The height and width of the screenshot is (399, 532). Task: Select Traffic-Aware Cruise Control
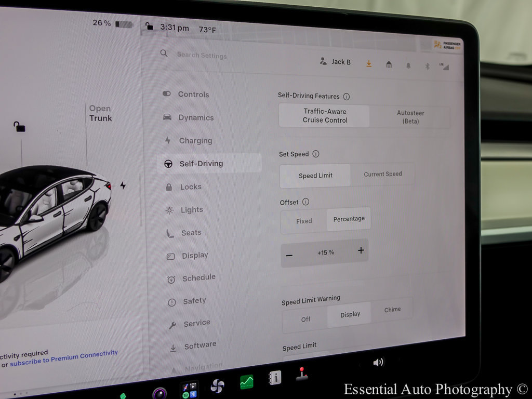[x=324, y=116]
